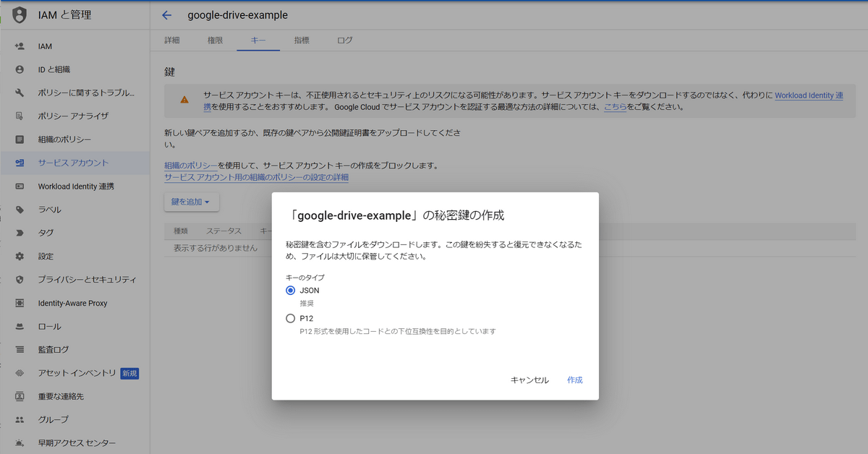Click the 表示する行がありません message
Viewport: 868px width, 454px height.
tap(216, 248)
